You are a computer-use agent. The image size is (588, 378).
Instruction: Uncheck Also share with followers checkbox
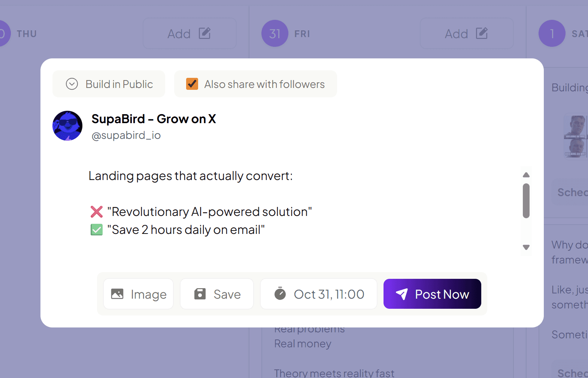[192, 84]
